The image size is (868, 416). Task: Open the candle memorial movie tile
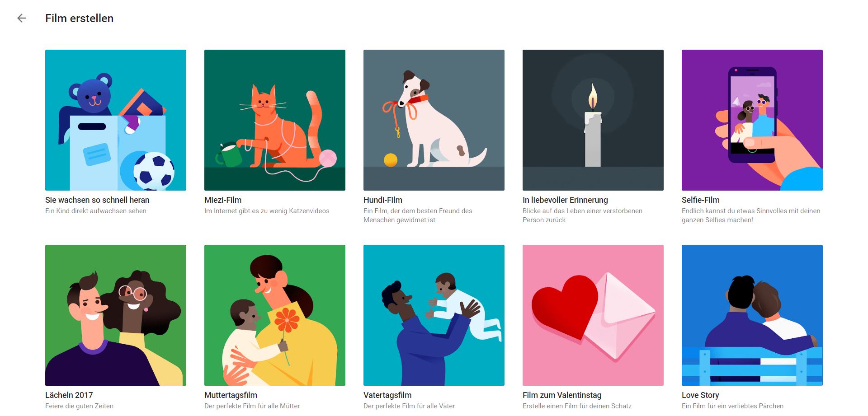click(593, 120)
